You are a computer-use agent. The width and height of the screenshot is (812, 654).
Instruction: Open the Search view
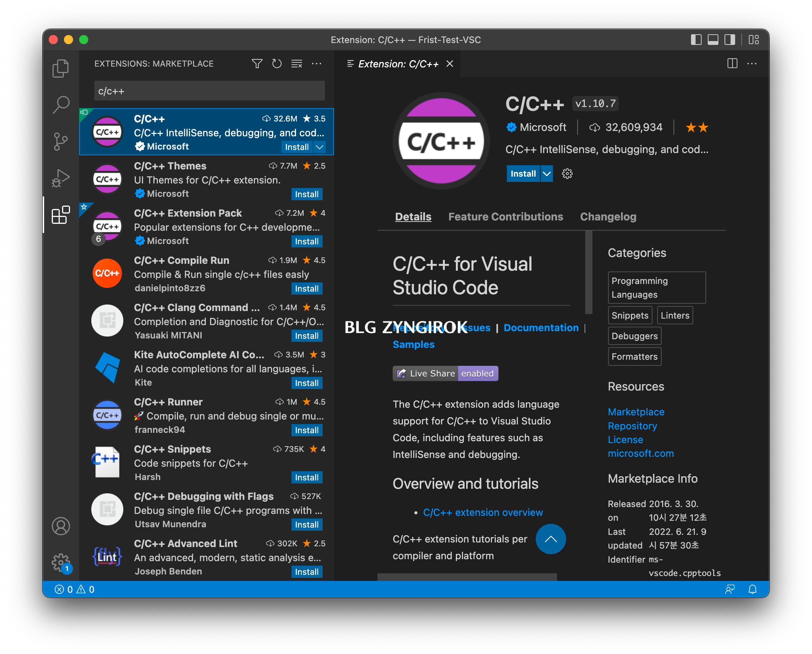60,104
